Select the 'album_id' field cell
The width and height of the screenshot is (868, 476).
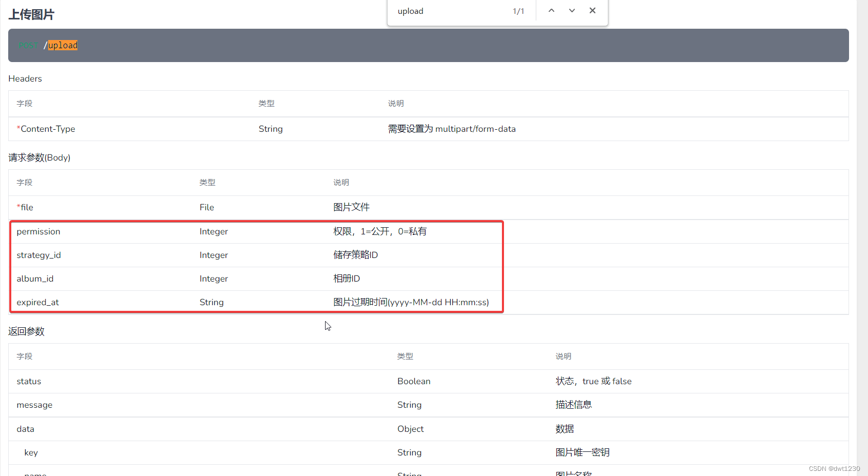pos(35,279)
